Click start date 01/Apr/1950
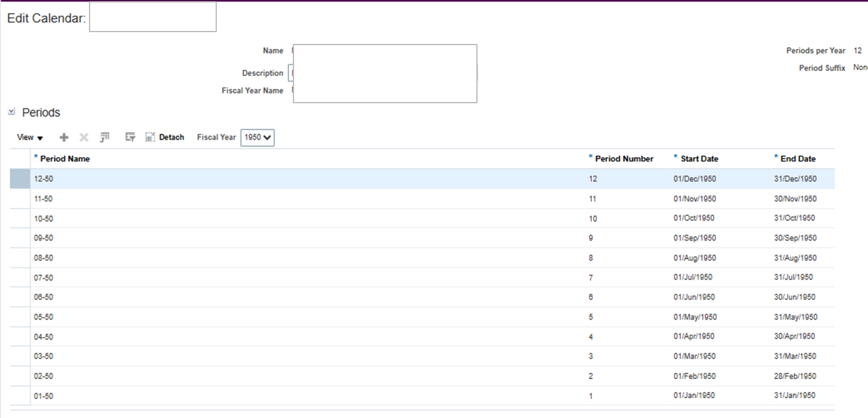This screenshot has width=868, height=418. pyautogui.click(x=694, y=336)
